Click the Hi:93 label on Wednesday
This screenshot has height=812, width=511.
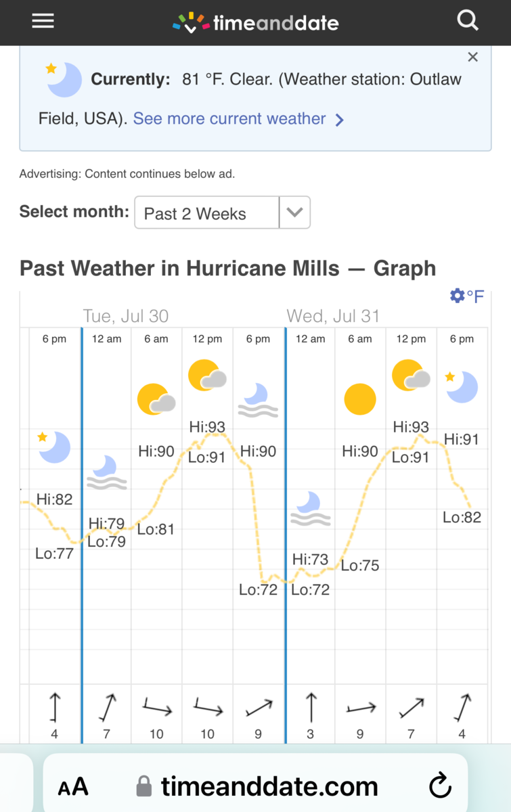tap(411, 427)
